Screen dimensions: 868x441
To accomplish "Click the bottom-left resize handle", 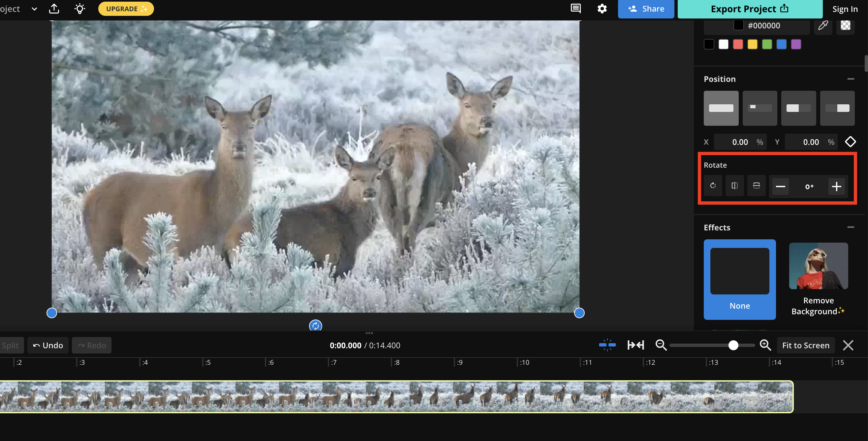I will pos(51,313).
